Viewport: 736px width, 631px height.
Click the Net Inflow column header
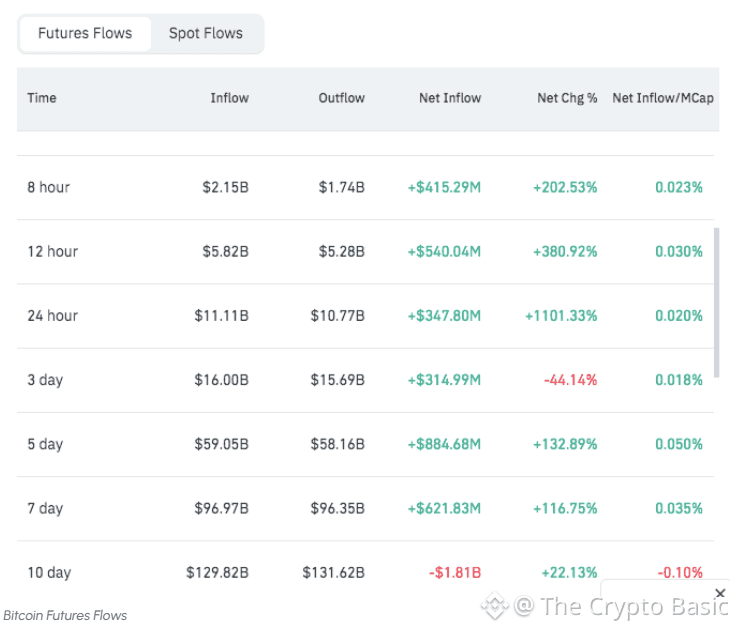pyautogui.click(x=450, y=98)
